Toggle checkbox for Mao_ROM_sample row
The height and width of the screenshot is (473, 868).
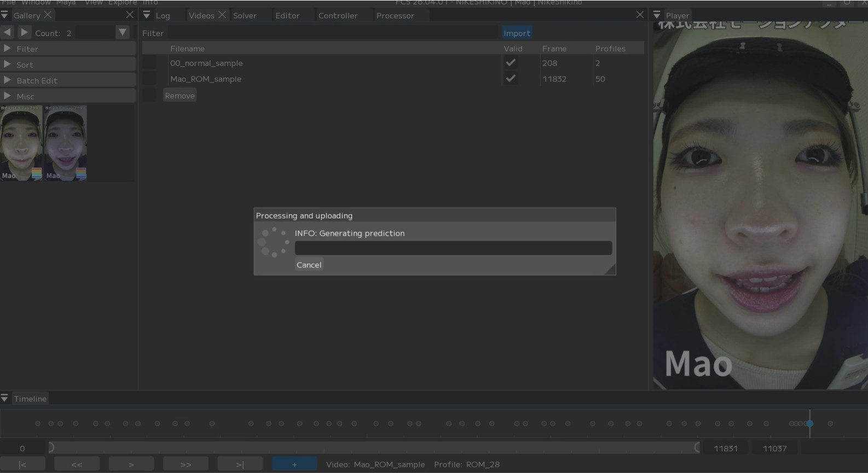[149, 79]
